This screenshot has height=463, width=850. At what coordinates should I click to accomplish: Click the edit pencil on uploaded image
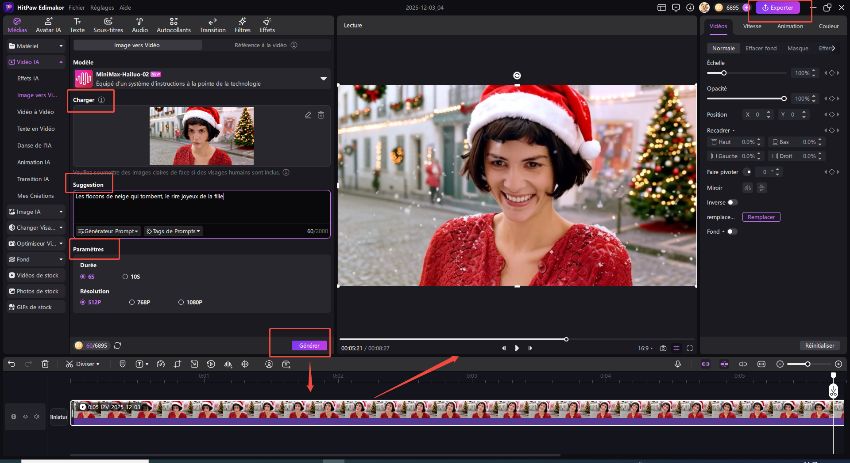coord(308,115)
